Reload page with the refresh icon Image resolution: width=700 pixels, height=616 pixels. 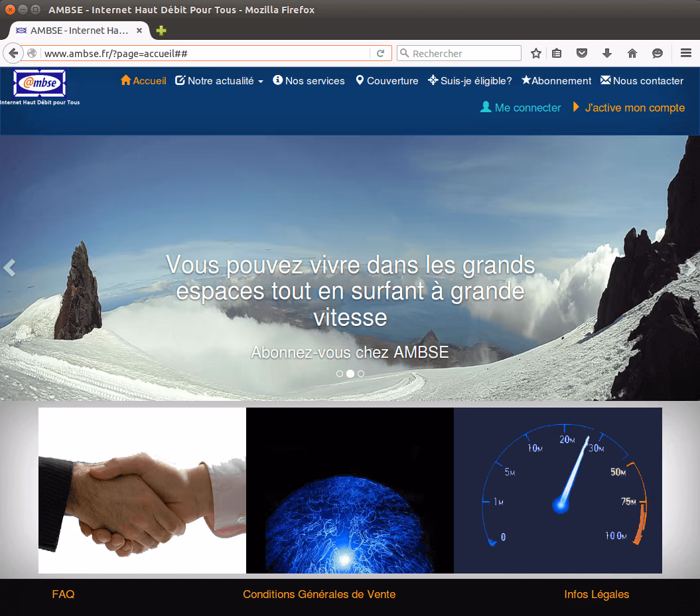[381, 54]
